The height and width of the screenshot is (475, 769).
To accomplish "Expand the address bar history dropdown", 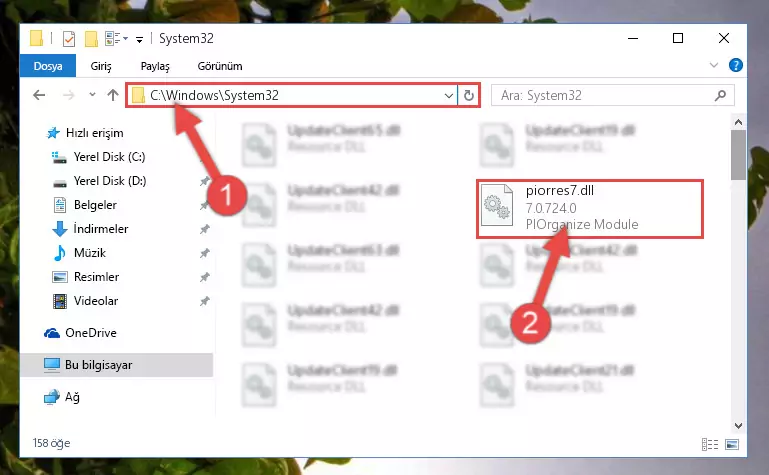I will (448, 96).
